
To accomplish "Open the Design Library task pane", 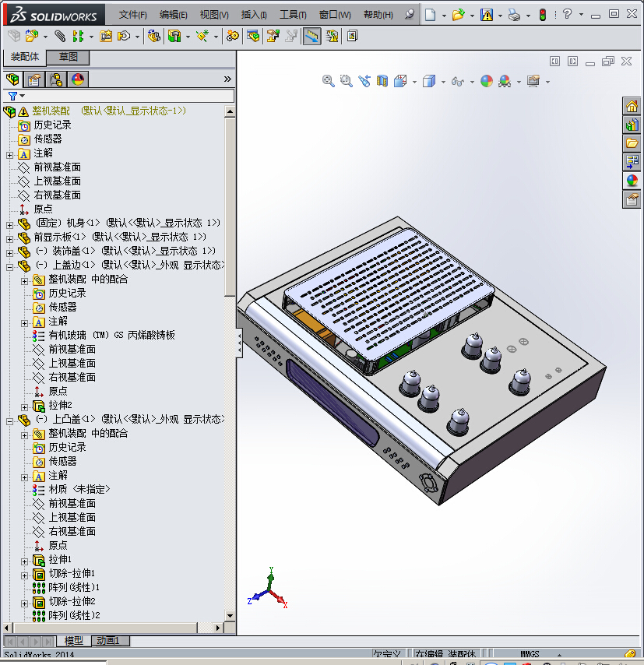I will pyautogui.click(x=632, y=125).
